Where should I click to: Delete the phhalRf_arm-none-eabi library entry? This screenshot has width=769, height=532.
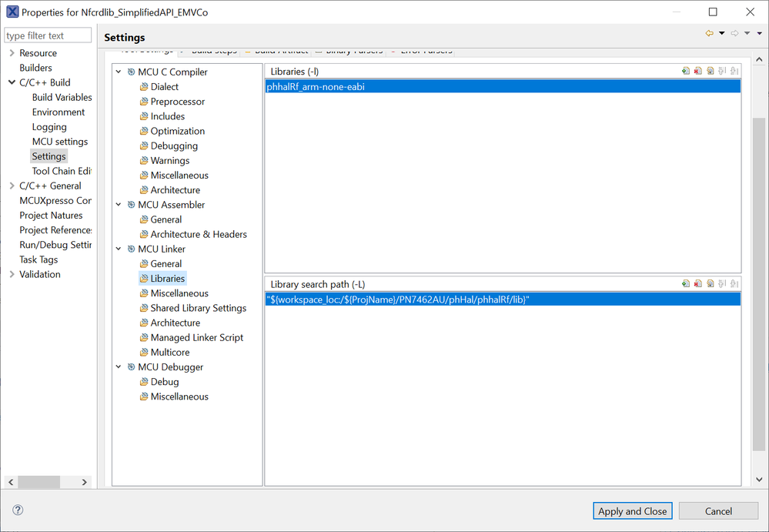point(697,71)
